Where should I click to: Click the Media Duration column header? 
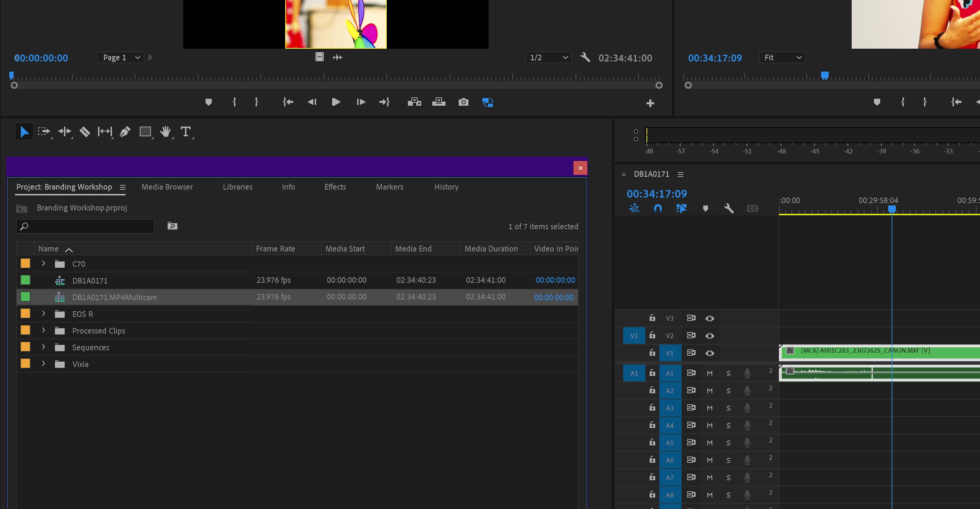pos(491,249)
